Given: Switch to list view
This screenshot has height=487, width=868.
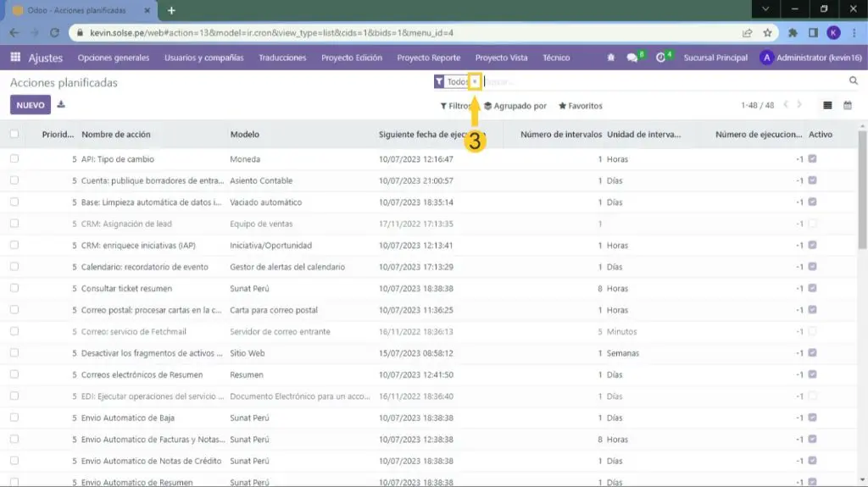Looking at the screenshot, I should point(828,106).
